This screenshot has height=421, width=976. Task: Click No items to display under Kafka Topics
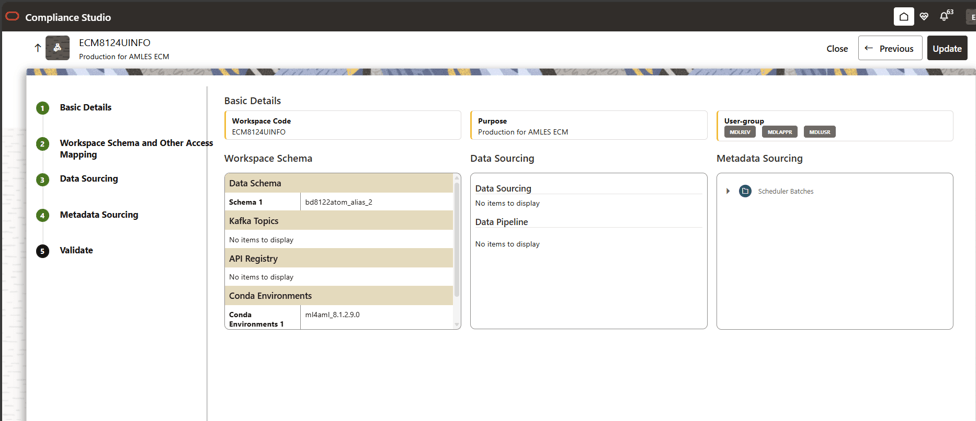tap(261, 240)
